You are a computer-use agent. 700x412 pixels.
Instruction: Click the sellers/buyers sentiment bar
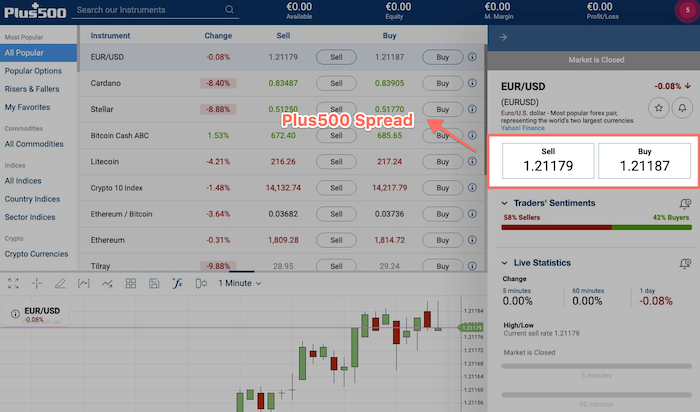click(596, 228)
